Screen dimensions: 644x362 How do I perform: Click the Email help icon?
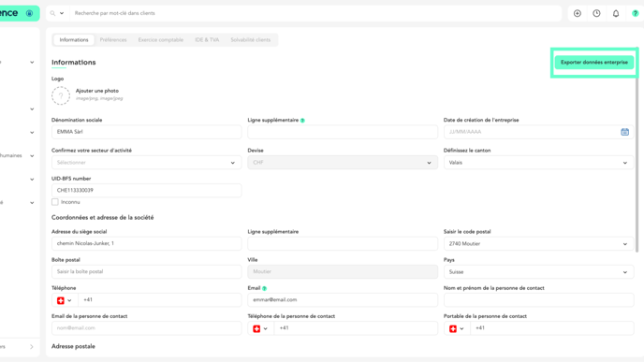pyautogui.click(x=265, y=288)
